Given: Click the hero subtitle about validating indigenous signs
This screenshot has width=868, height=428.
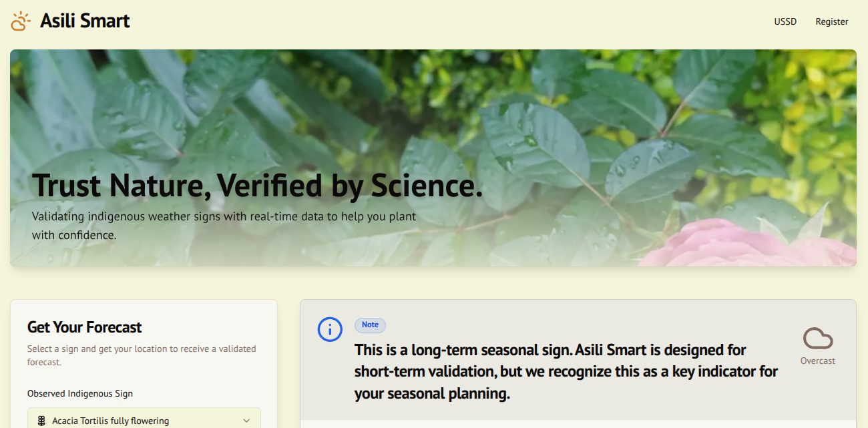Looking at the screenshot, I should pos(224,226).
